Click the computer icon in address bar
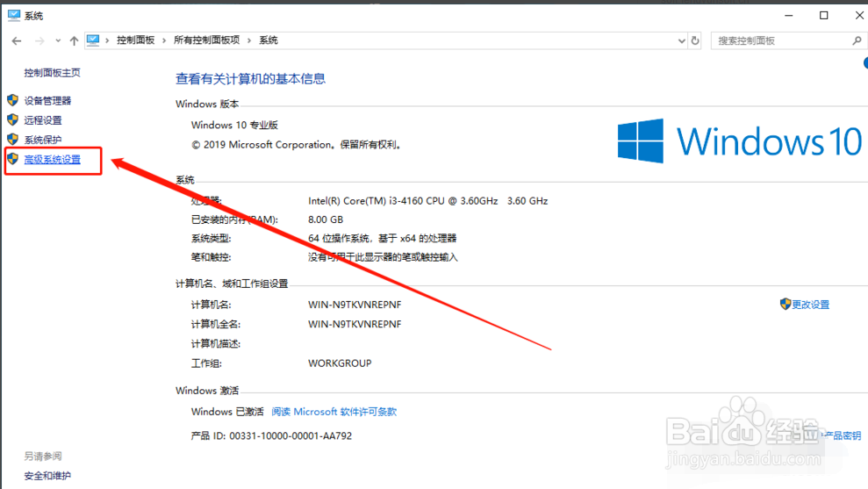 pos(93,40)
